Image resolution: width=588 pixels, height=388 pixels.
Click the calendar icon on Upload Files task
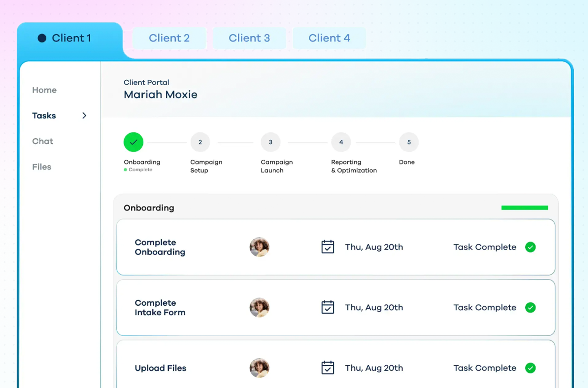[x=327, y=367]
